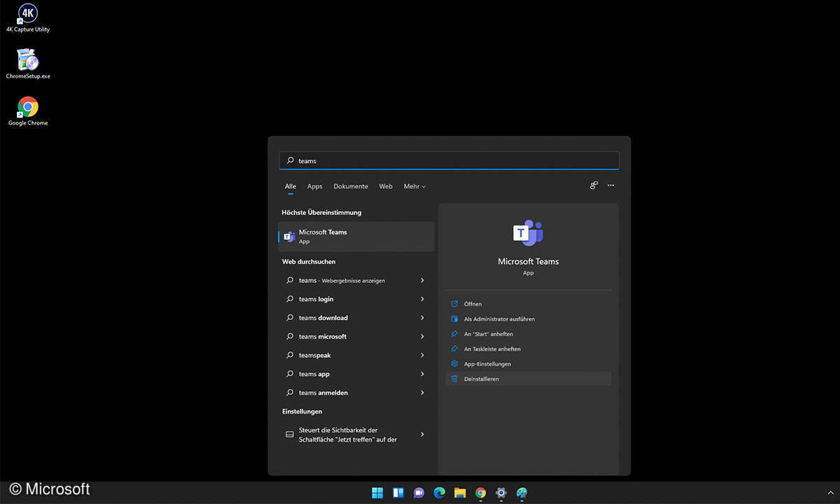
Task: Expand arrow next to 'teams login'
Action: [422, 299]
